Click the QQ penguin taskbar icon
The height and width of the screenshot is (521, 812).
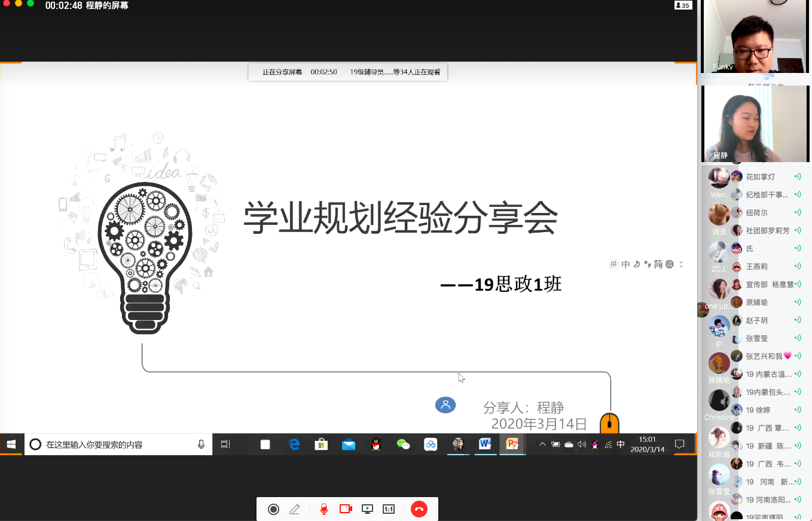point(376,444)
